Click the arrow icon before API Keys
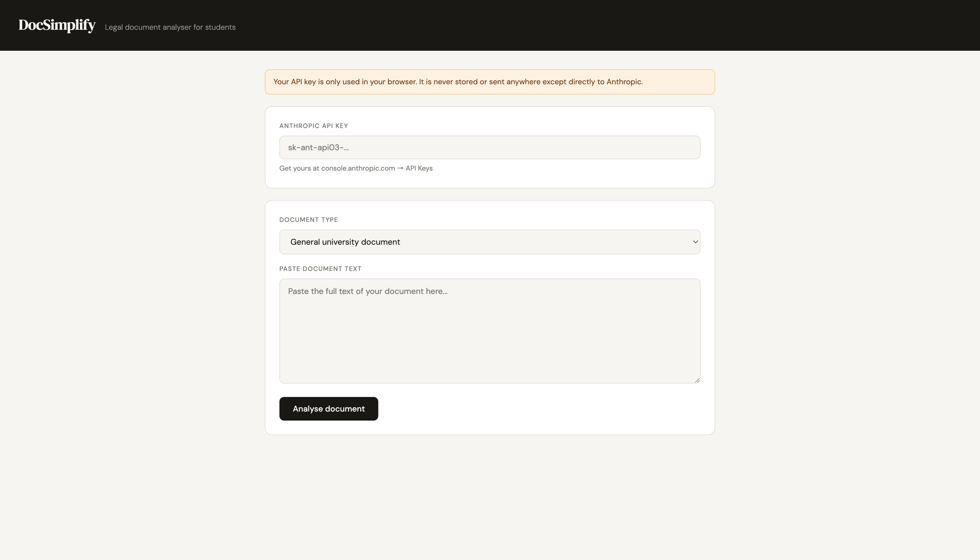 tap(400, 168)
